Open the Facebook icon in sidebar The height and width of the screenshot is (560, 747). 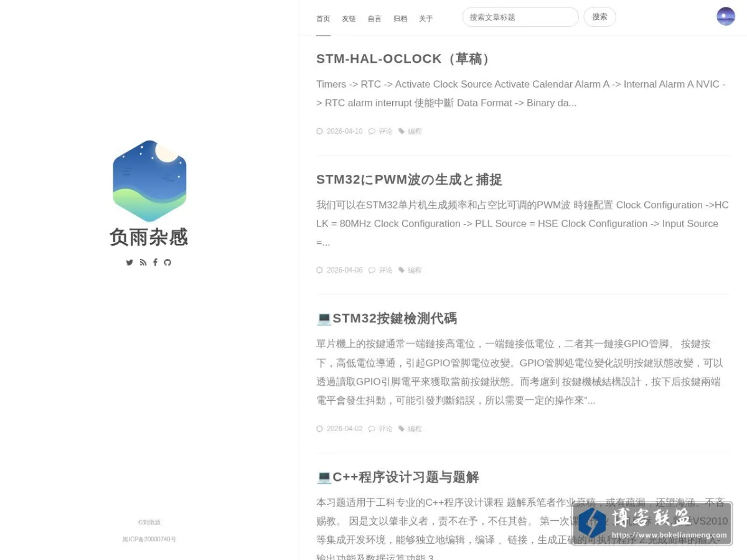(155, 263)
